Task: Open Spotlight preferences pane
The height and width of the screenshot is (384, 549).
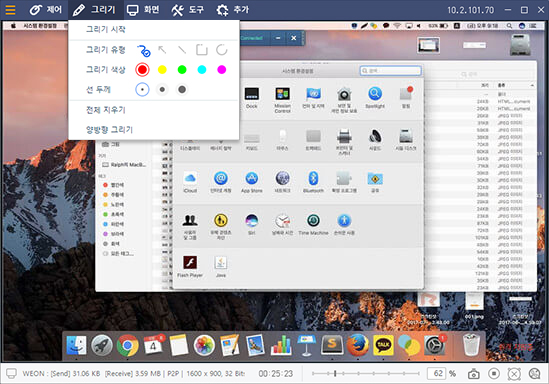Action: coord(375,98)
